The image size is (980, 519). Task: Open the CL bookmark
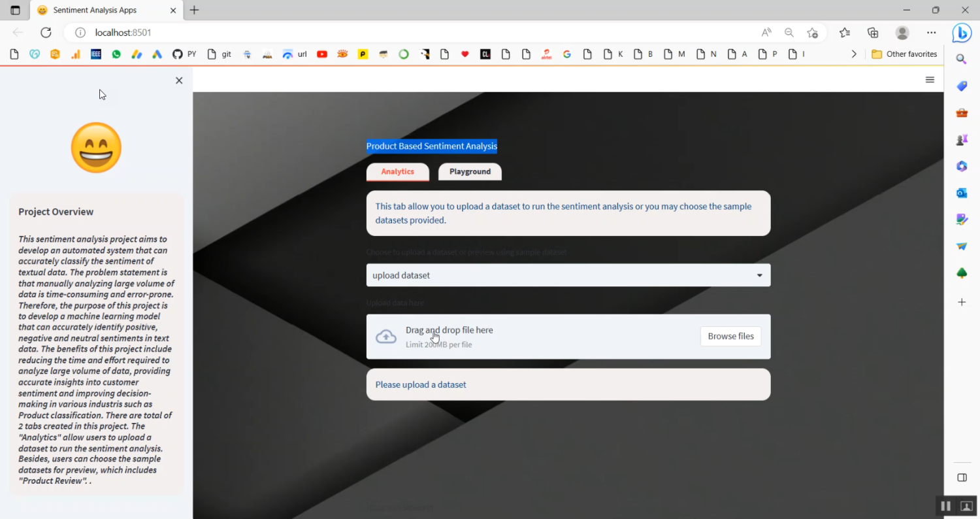pos(485,54)
